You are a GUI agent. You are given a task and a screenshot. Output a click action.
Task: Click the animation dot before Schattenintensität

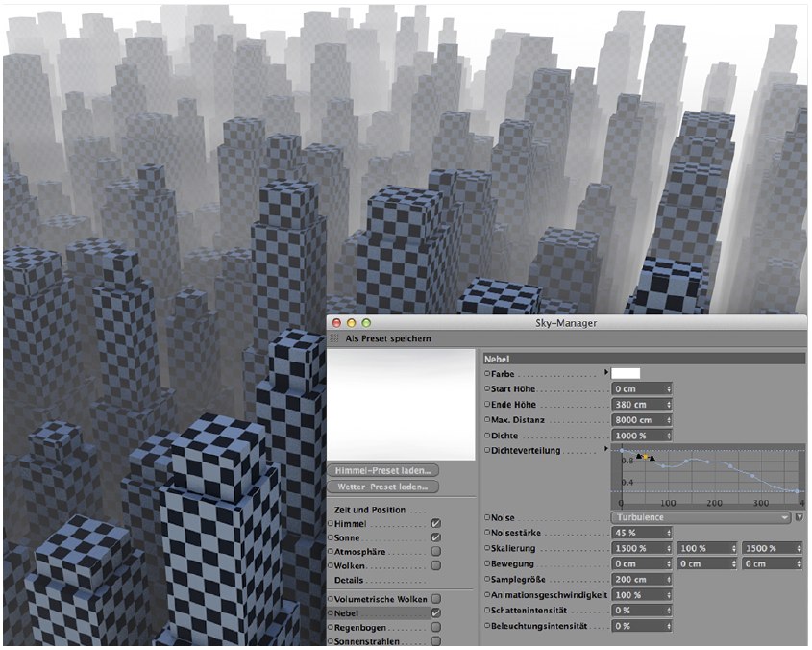pyautogui.click(x=487, y=611)
